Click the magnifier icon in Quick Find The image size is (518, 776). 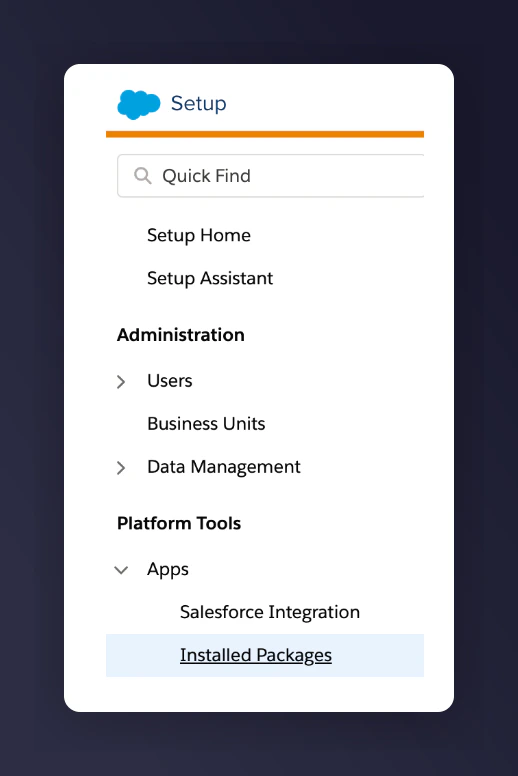tap(142, 176)
